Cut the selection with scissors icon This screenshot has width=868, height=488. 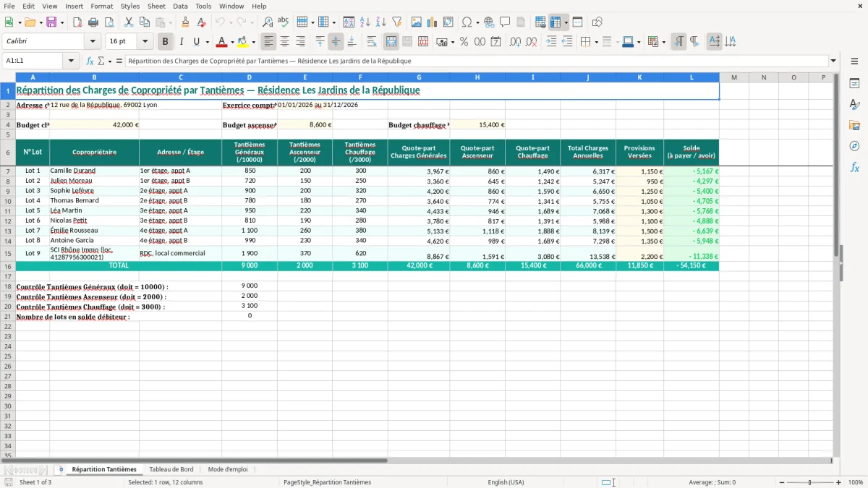click(x=129, y=22)
